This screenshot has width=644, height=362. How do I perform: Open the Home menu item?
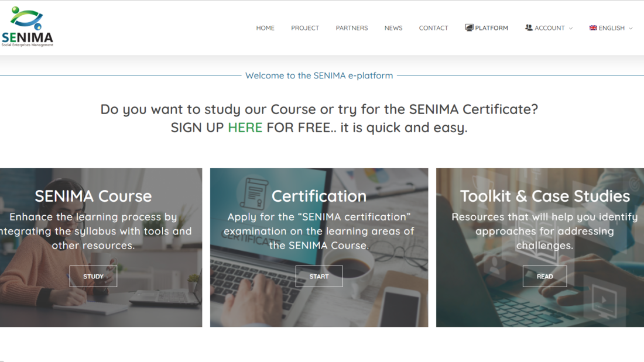click(x=265, y=28)
